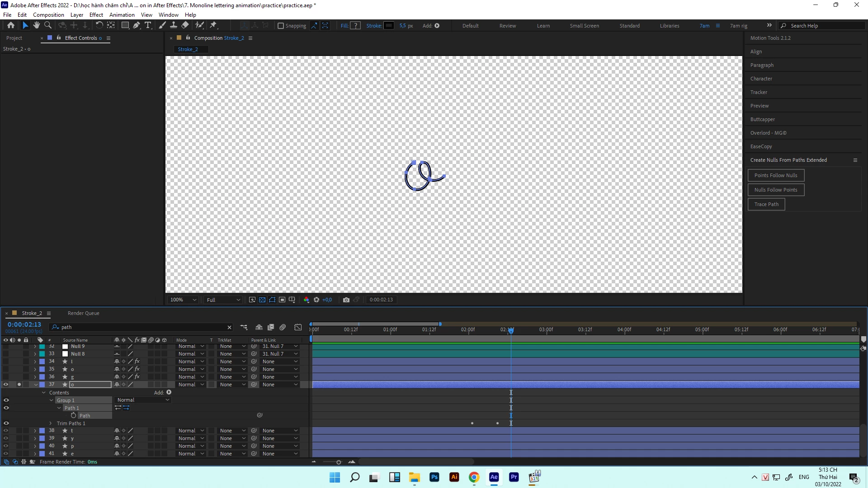
Task: Select the Rectangle shape tool
Action: click(125, 25)
